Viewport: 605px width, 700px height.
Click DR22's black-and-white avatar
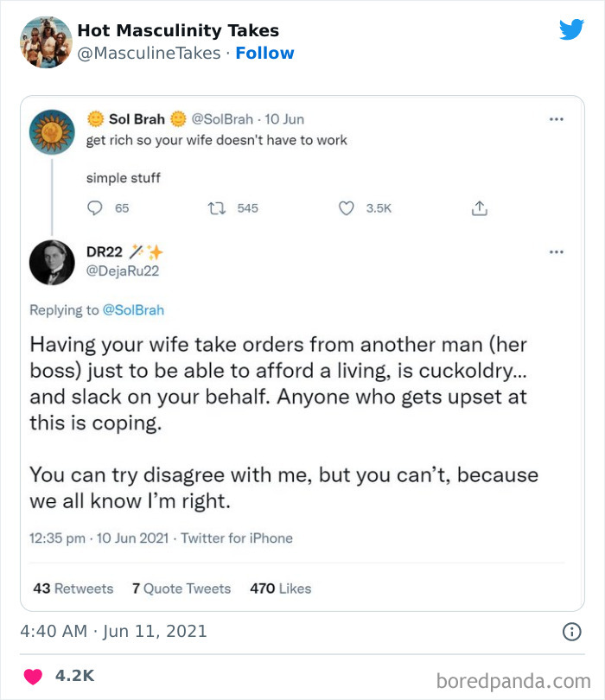52,263
